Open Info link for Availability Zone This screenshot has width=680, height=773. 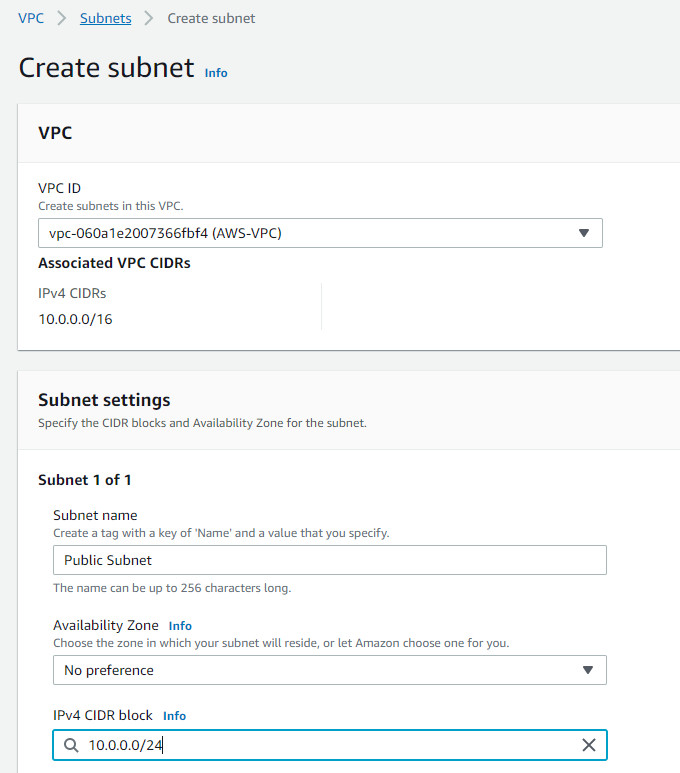click(x=180, y=626)
